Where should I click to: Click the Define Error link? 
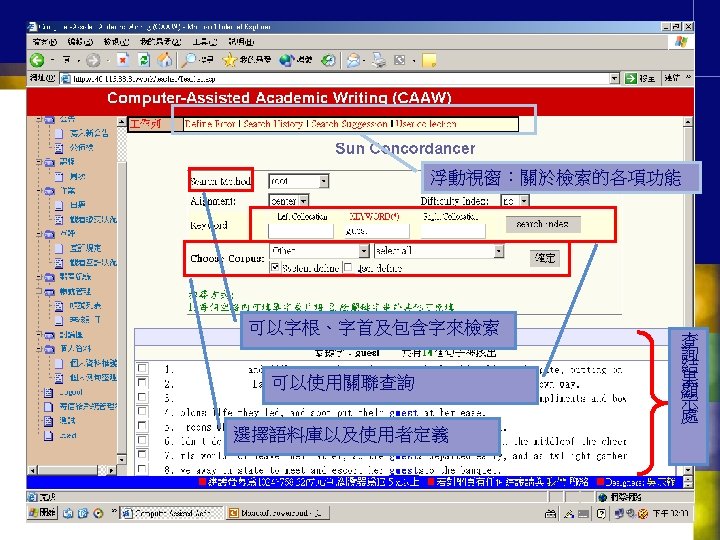[210, 124]
